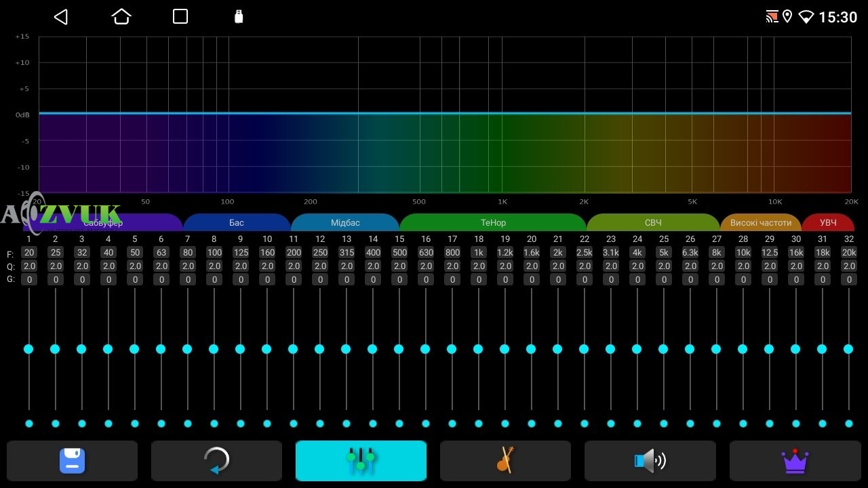Select the highlighted equalizer sliders icon
868x488 pixels.
tap(361, 461)
